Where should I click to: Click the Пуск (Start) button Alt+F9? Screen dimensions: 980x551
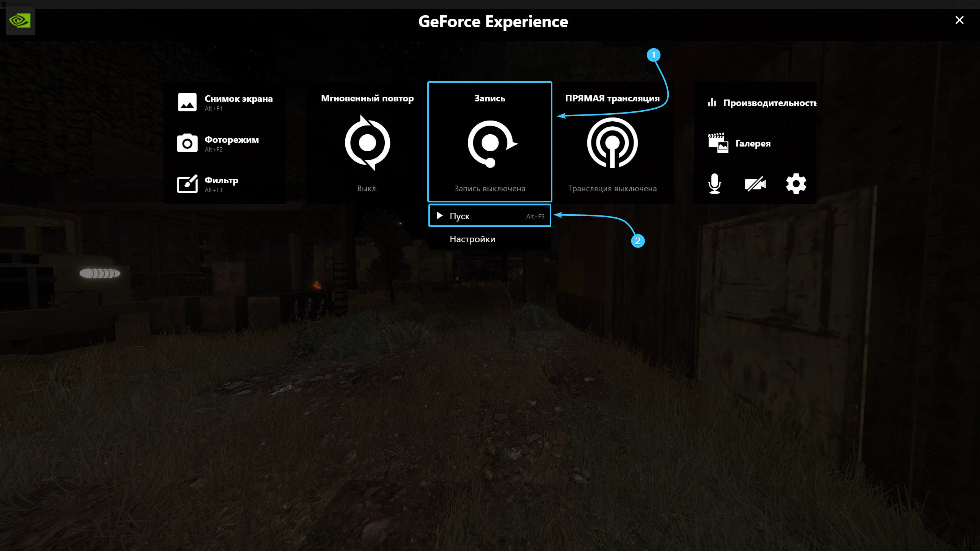pos(489,215)
